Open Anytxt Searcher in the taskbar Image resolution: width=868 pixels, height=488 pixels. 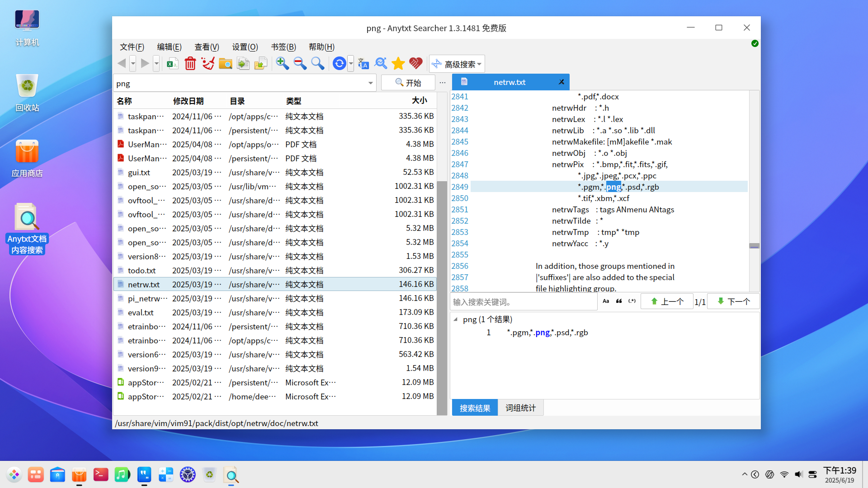tap(231, 475)
